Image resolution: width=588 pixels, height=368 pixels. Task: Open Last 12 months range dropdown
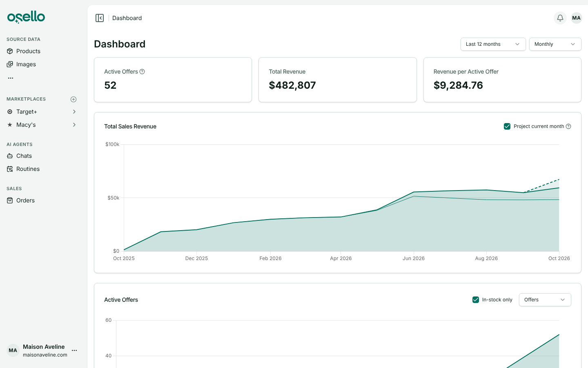[x=493, y=44]
